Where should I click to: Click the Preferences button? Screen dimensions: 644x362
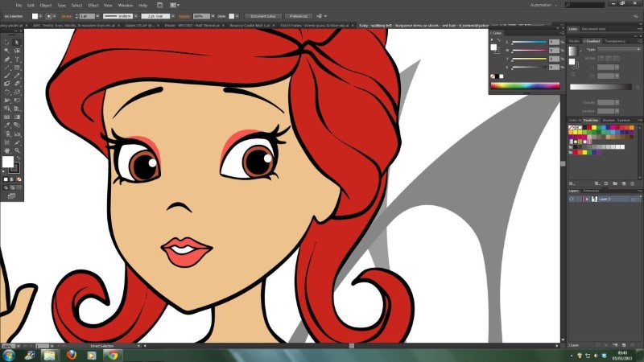[299, 15]
